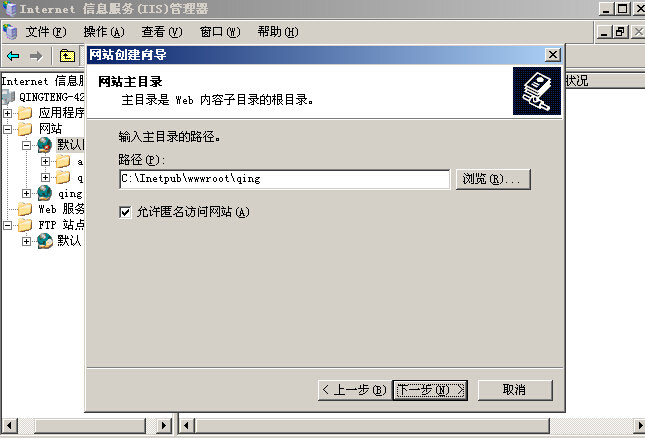Collapse the FTP 站点 tree node

[x=7, y=225]
